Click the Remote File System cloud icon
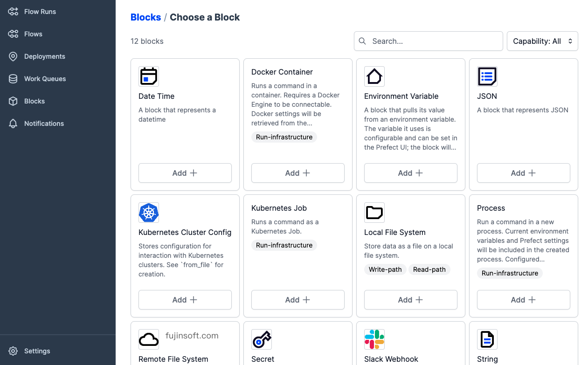Image resolution: width=588 pixels, height=365 pixels. point(149,339)
